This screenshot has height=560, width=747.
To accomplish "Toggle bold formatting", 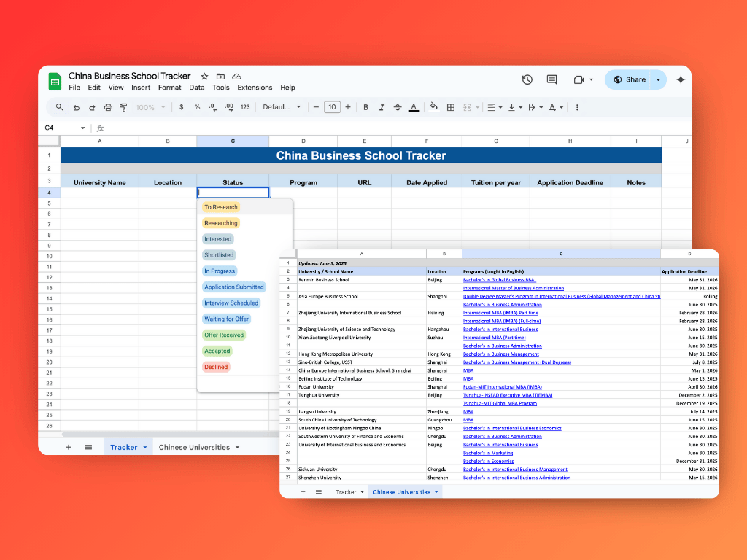I will [365, 107].
